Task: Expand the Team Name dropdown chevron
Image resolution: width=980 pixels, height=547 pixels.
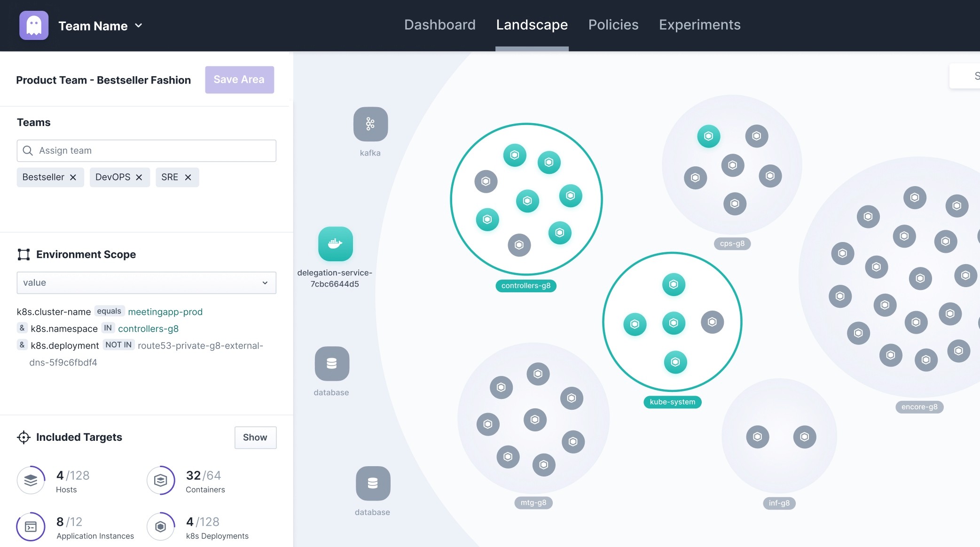Action: [139, 25]
